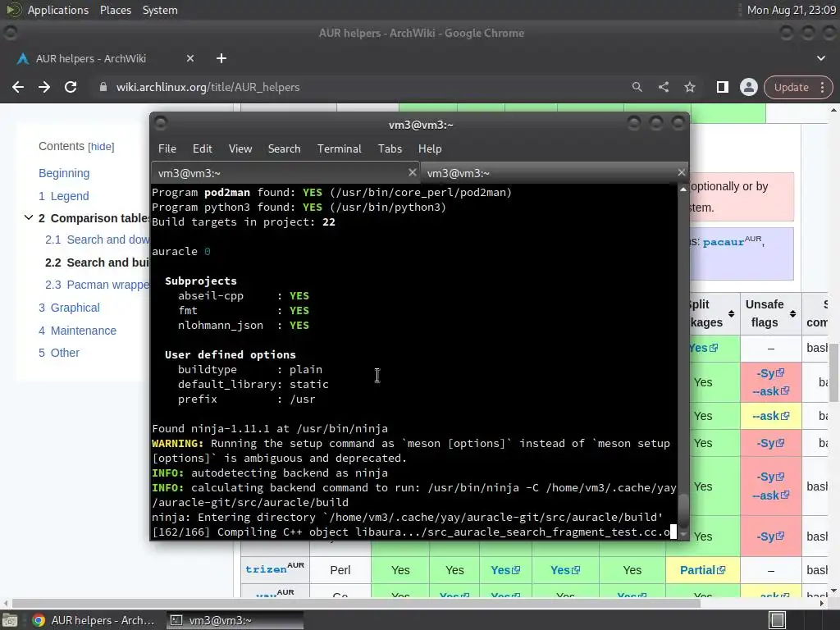Image resolution: width=840 pixels, height=630 pixels.
Task: Click terminal scrollbar up arrow
Action: tap(683, 189)
